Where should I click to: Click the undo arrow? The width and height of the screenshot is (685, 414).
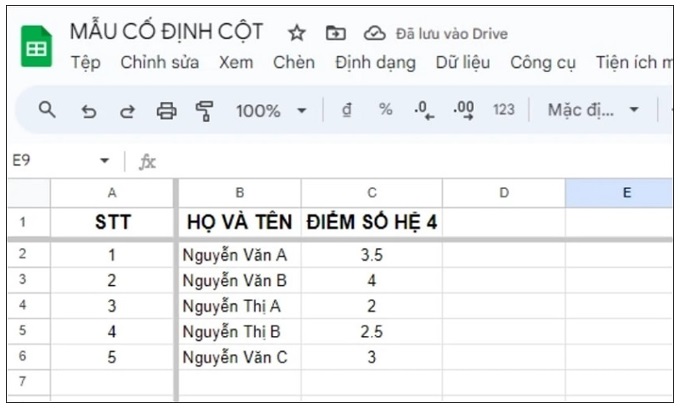[89, 111]
